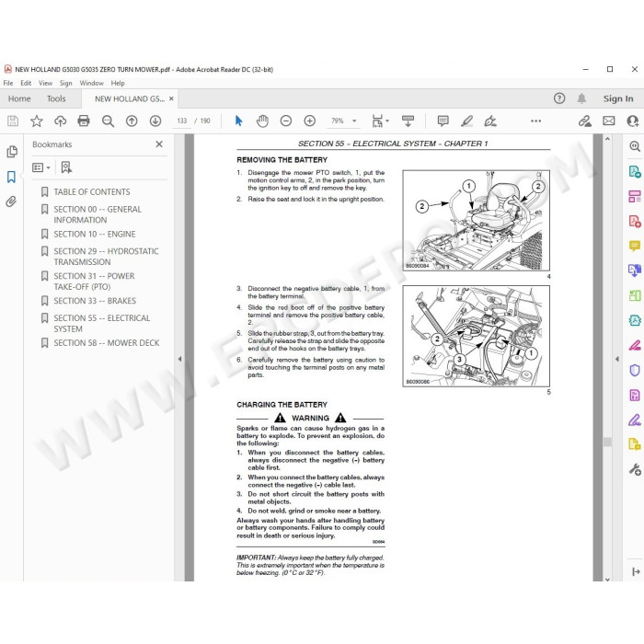
Task: Click the Sign In button
Action: point(618,98)
